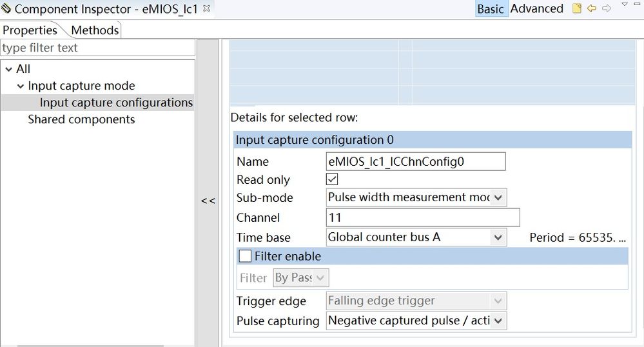Viewport: 644px width, 347px height.
Task: Select Basic view mode
Action: (x=490, y=8)
